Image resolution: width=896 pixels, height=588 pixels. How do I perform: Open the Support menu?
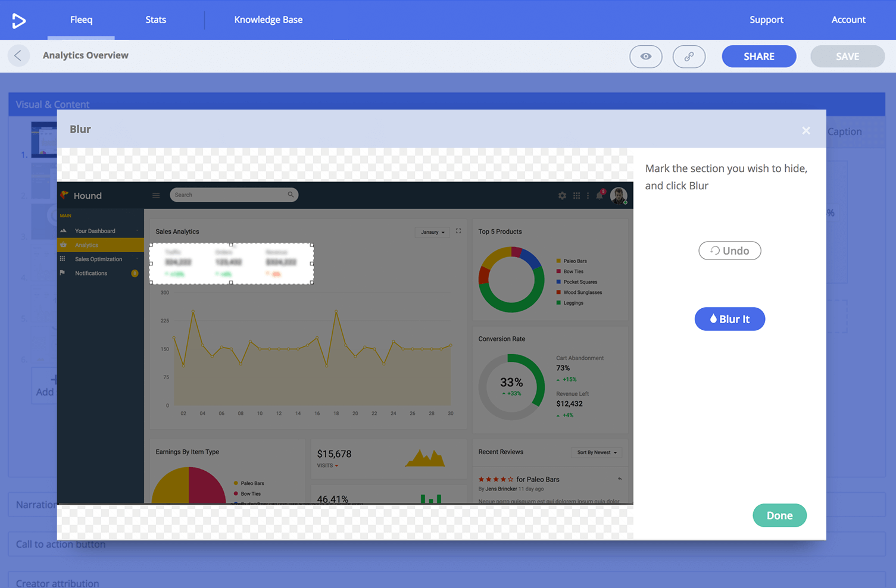tap(766, 20)
